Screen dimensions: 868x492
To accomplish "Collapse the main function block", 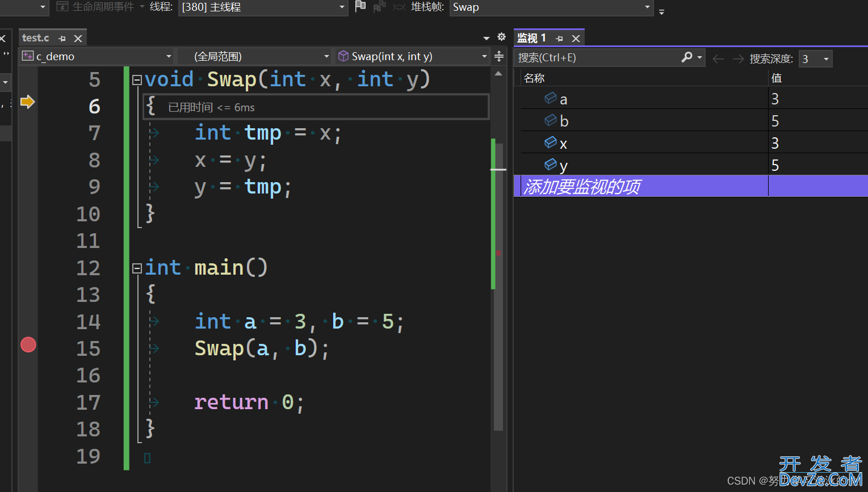I will point(137,268).
